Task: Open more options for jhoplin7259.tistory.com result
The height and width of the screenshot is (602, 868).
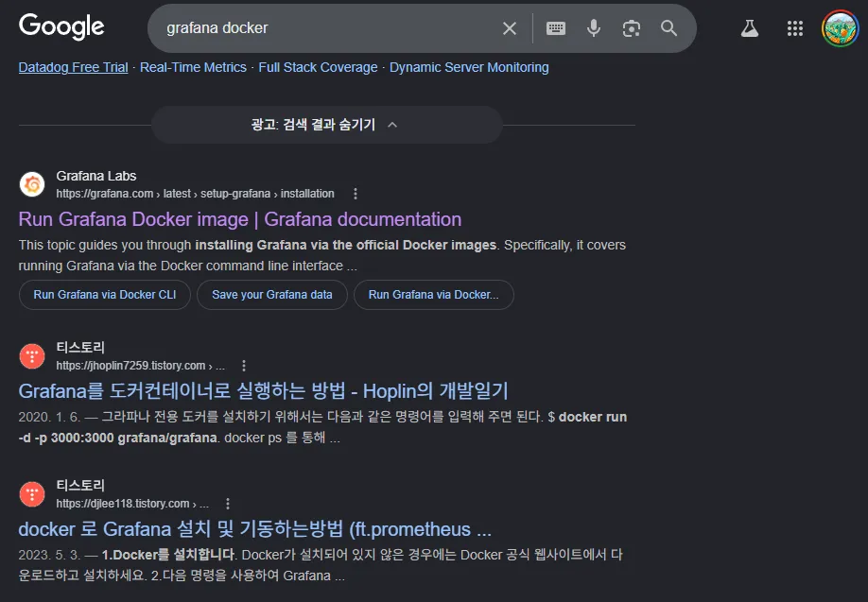Action: tap(244, 366)
